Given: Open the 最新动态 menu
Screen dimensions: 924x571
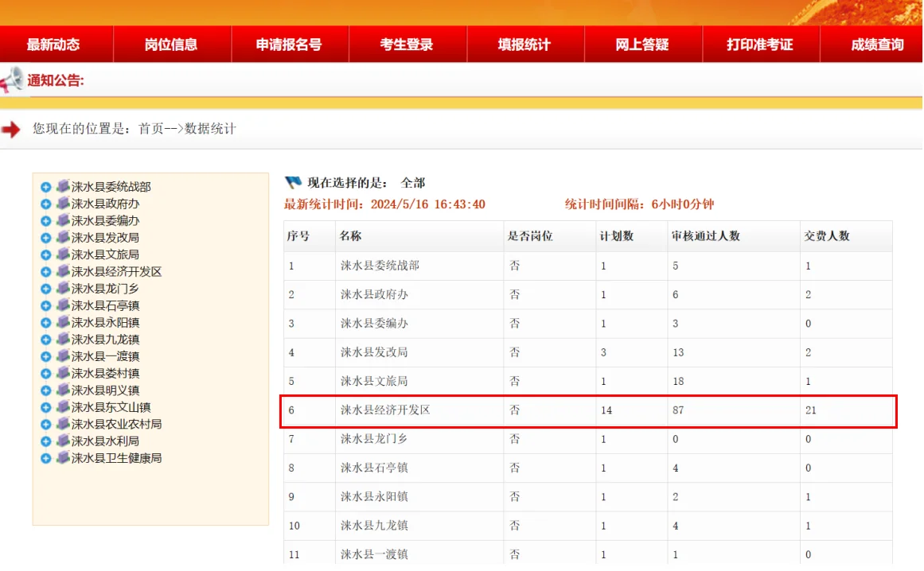Looking at the screenshot, I should pos(53,45).
